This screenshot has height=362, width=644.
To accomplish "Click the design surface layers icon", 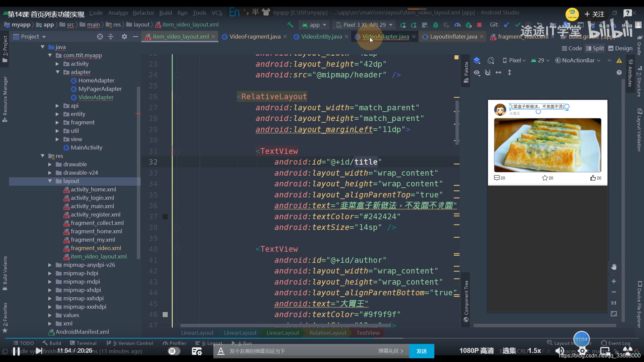I will click(477, 60).
